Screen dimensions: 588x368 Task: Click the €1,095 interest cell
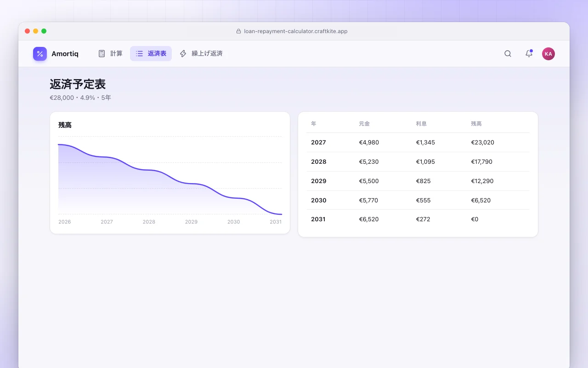tap(425, 162)
